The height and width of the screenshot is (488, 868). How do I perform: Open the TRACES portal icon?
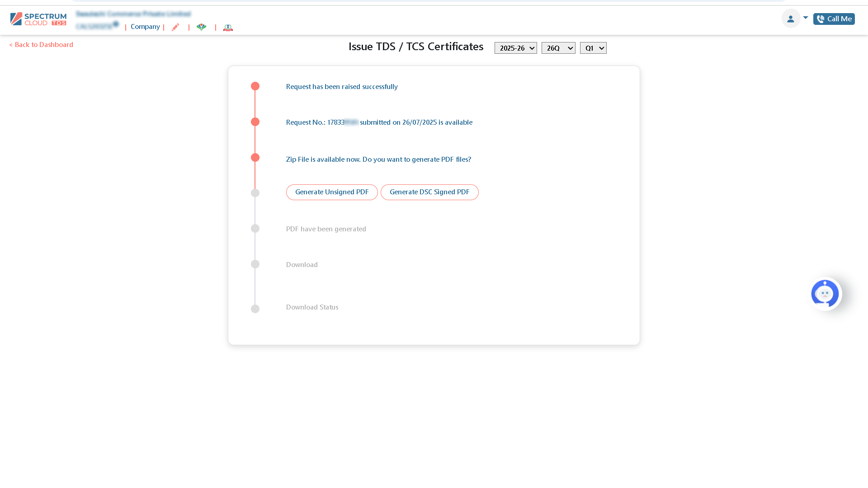point(202,27)
